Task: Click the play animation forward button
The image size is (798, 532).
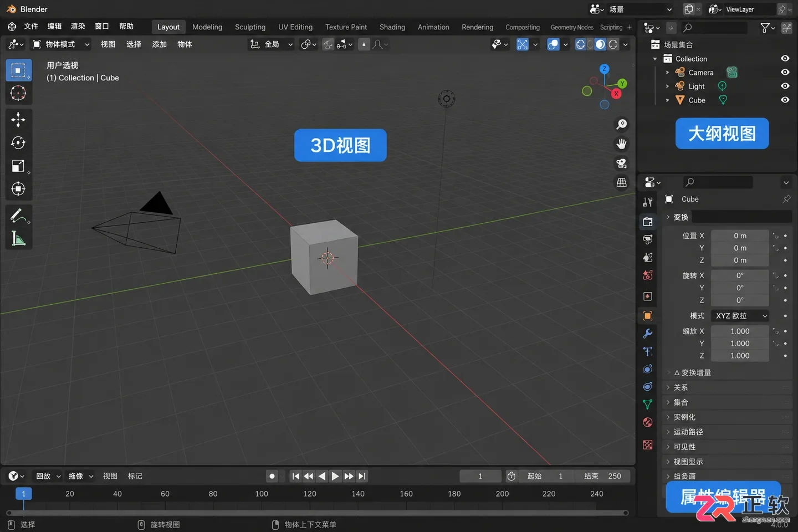Action: (335, 476)
